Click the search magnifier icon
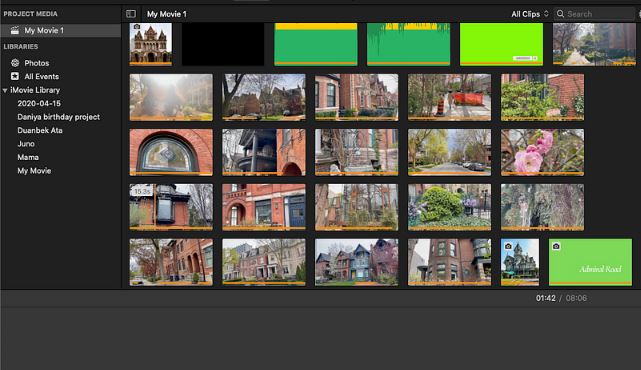 click(x=560, y=14)
